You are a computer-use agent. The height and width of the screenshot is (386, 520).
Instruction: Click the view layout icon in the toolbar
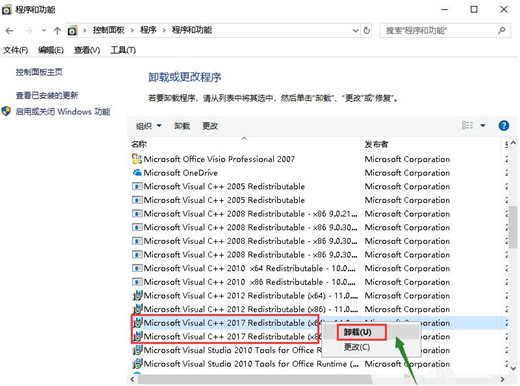(467, 126)
